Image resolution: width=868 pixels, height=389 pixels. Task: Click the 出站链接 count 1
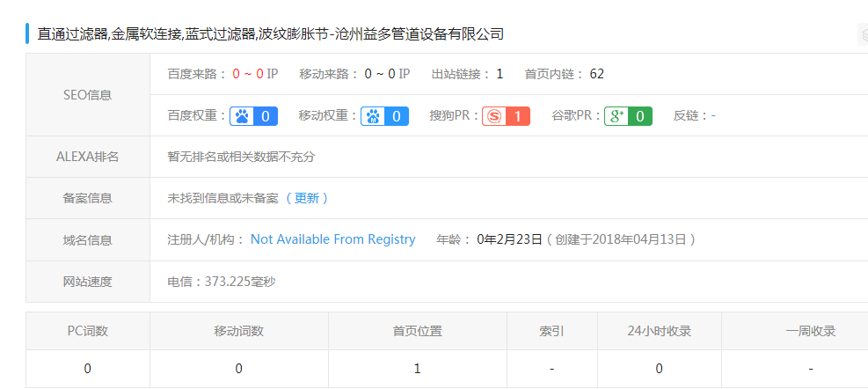pyautogui.click(x=500, y=74)
